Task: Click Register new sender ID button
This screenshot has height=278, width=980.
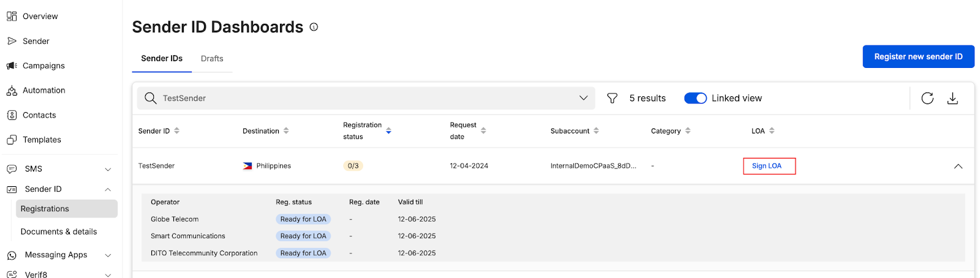Action: (918, 56)
